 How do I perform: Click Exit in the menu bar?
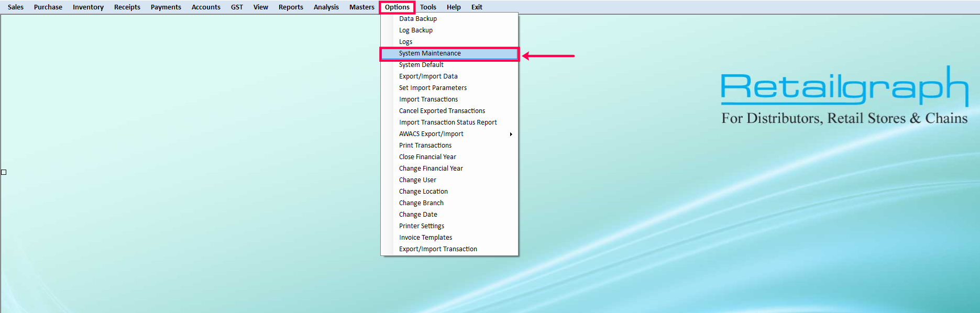coord(477,7)
